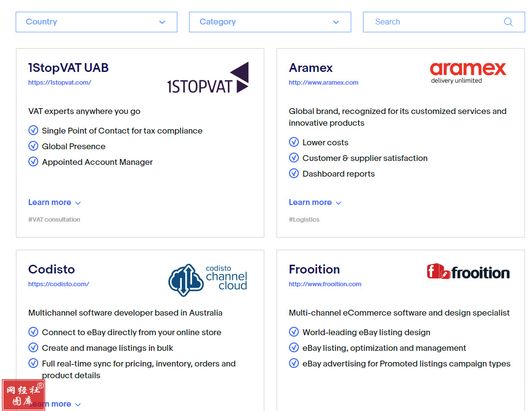Click the 'Full real-time sync for pricing' text

point(139,370)
